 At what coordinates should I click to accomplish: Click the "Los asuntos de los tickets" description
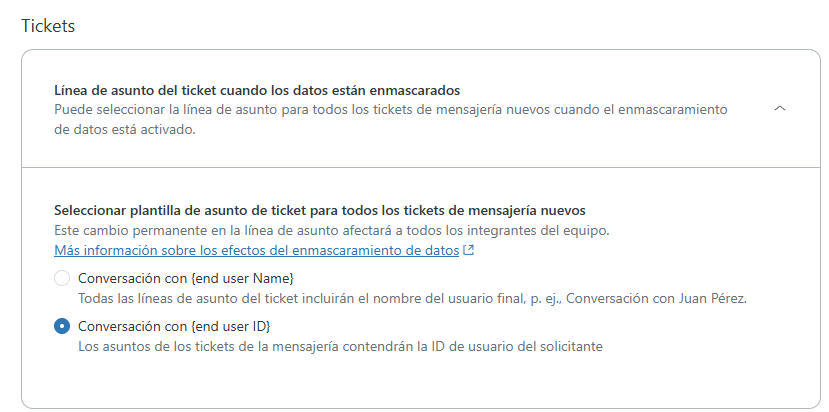coord(340,347)
